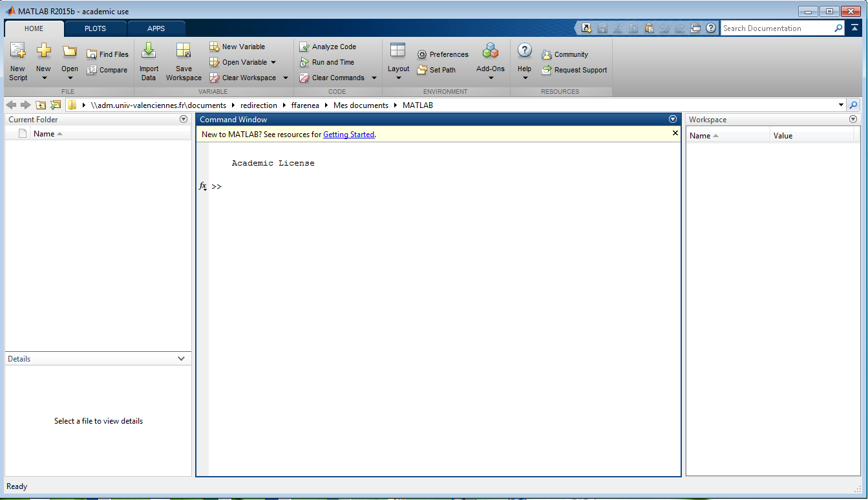Sort Workspace by Value column

812,135
